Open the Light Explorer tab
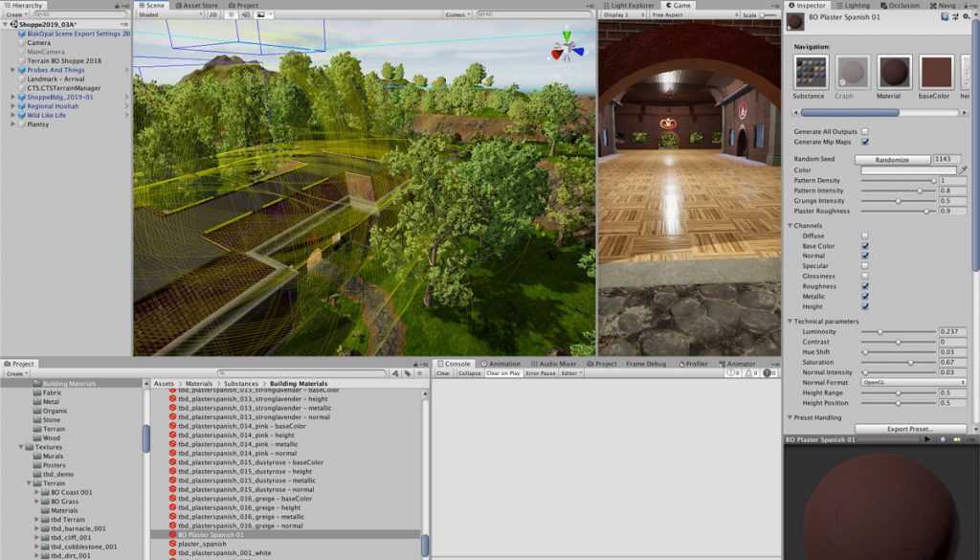Viewport: 980px width, 560px height. point(628,5)
